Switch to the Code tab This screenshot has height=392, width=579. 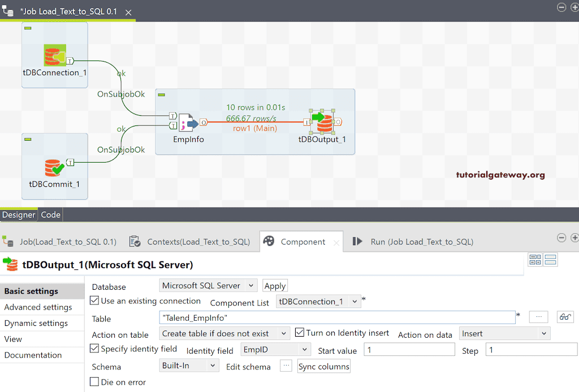pyautogui.click(x=50, y=215)
